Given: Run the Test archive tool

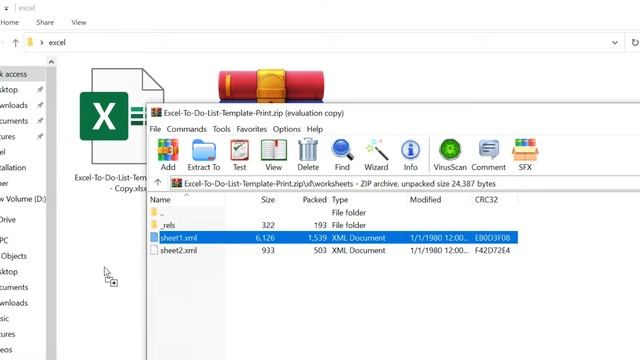Looking at the screenshot, I should pos(239,155).
